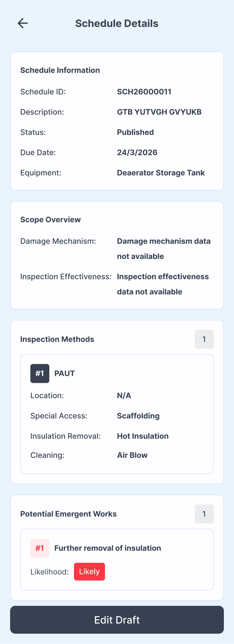Tap the Schedule ID value SCH26000011
The height and width of the screenshot is (644, 234).
(x=144, y=92)
